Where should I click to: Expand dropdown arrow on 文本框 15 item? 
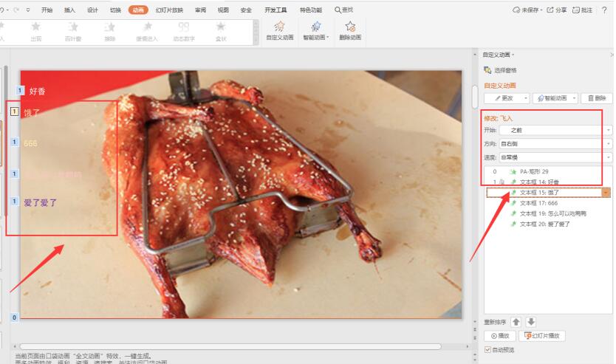click(606, 192)
